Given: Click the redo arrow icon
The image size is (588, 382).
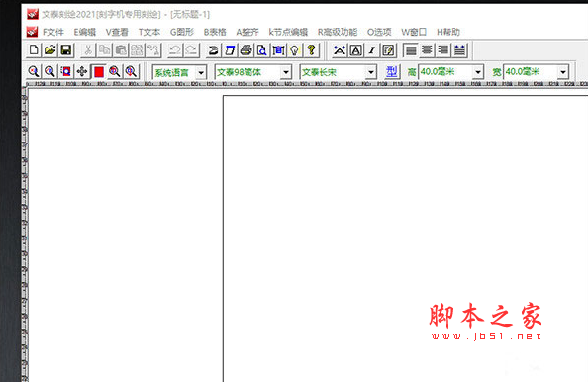Looking at the screenshot, I should click(x=191, y=49).
